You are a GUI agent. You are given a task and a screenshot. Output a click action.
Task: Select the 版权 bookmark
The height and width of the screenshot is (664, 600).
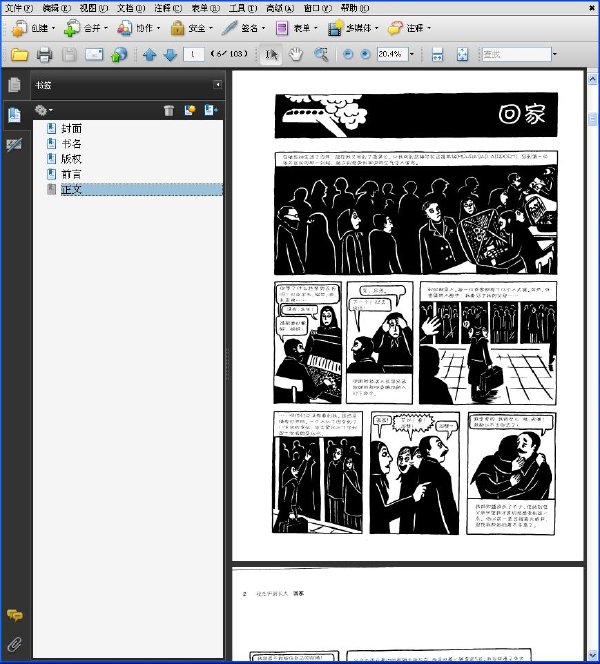tap(71, 159)
